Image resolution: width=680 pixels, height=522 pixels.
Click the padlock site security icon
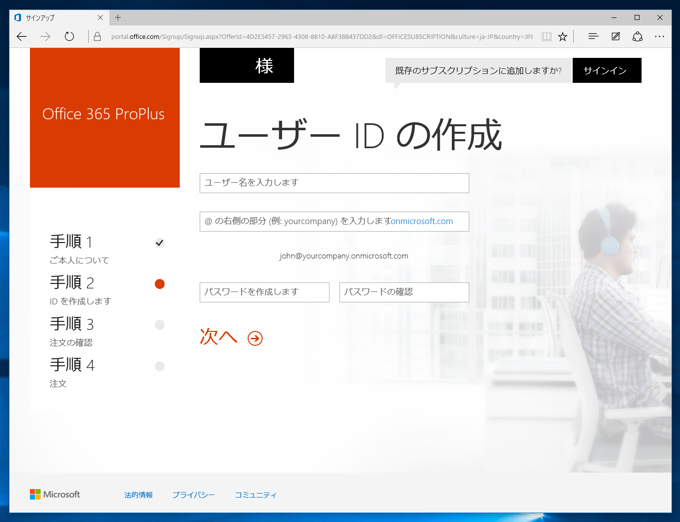pos(97,37)
